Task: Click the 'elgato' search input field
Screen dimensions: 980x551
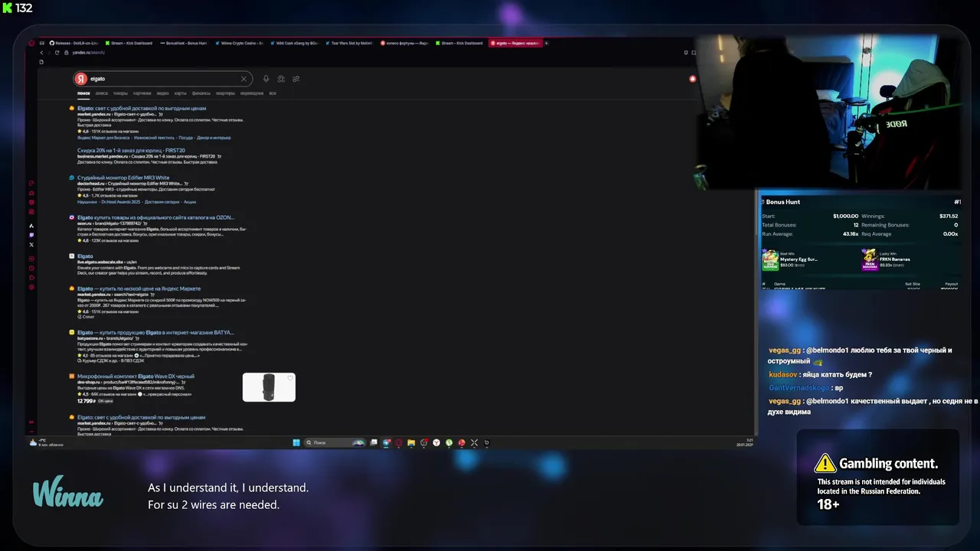Action: pos(165,79)
